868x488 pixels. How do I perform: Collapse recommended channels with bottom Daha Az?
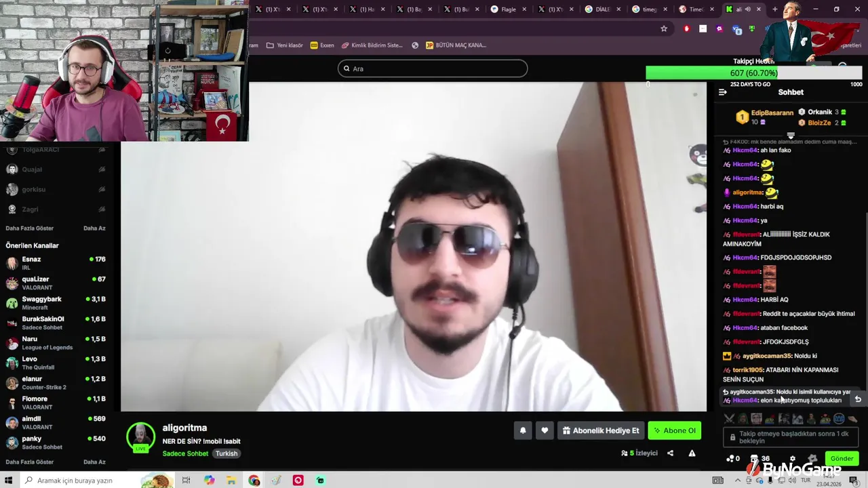pos(94,462)
